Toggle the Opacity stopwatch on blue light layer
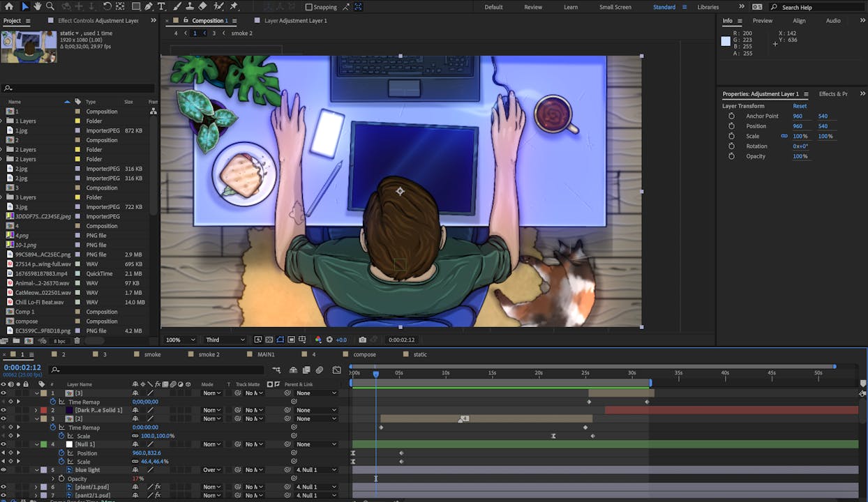868x502 pixels. (61, 479)
